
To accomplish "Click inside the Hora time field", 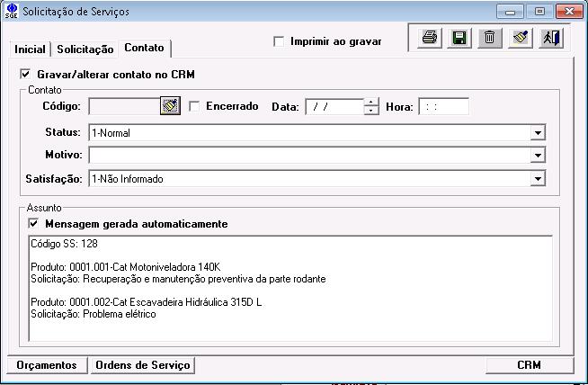I will (443, 107).
